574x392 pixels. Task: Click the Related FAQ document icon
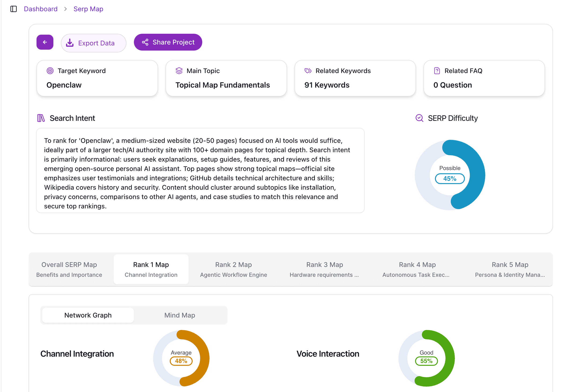pyautogui.click(x=437, y=71)
